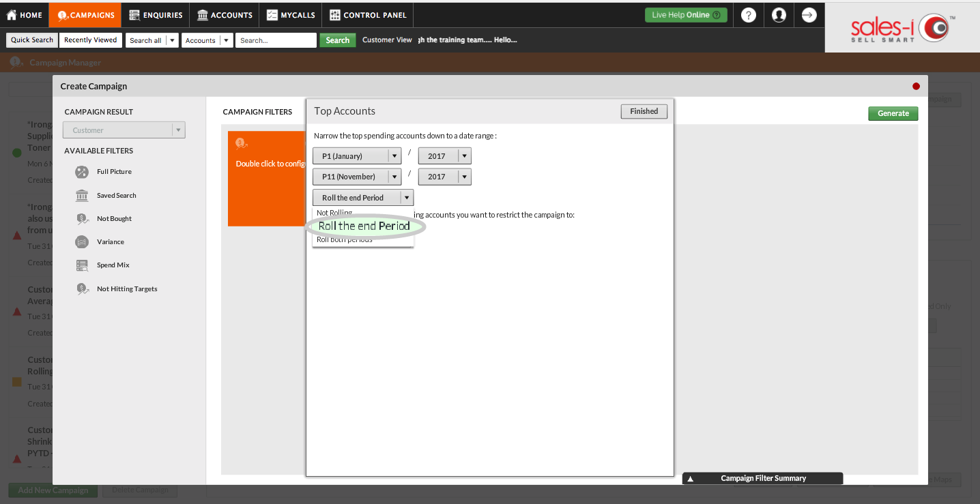This screenshot has width=980, height=504.
Task: Select the Quick Search button
Action: click(x=32, y=40)
